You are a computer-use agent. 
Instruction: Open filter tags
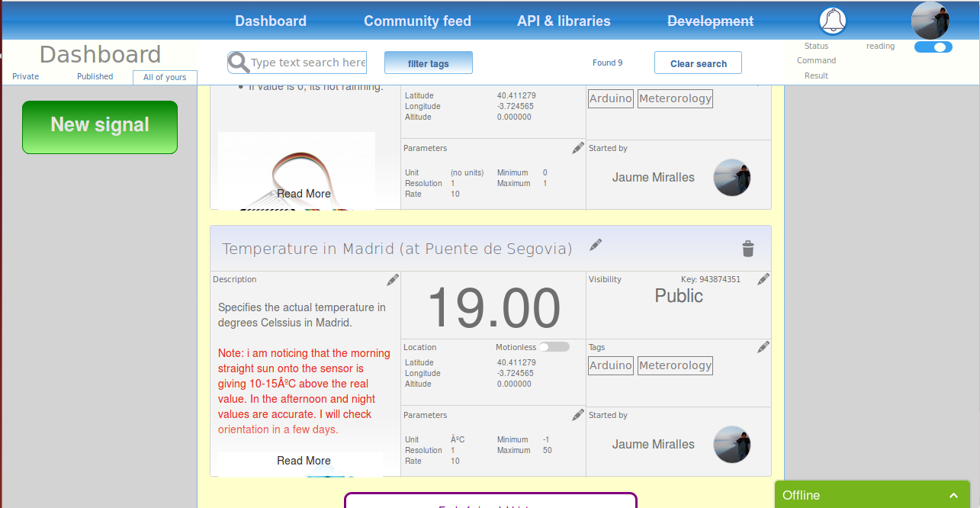pyautogui.click(x=429, y=63)
